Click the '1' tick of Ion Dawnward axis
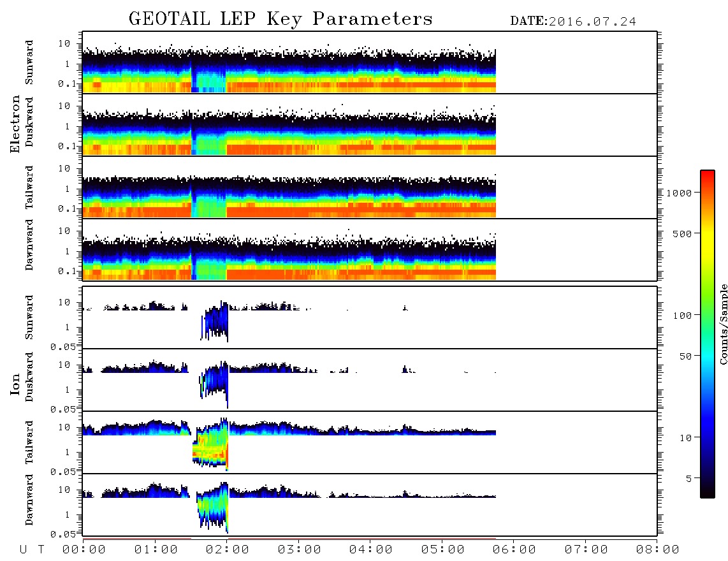 [68, 514]
